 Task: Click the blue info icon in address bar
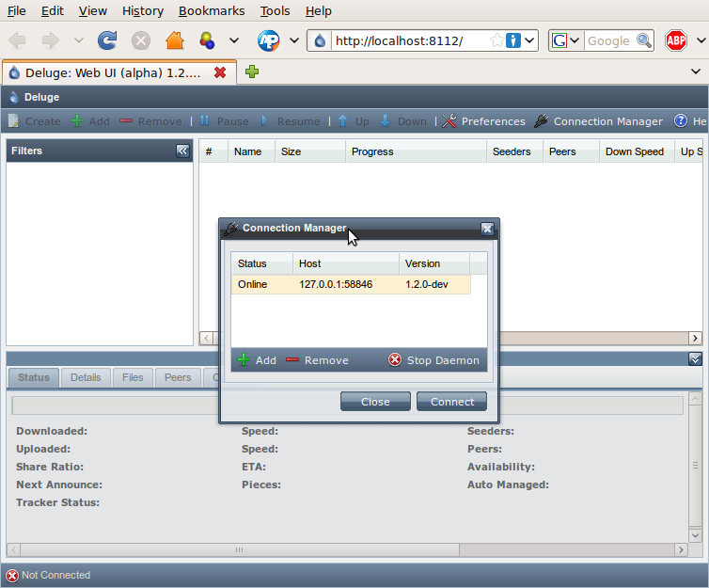tap(513, 40)
